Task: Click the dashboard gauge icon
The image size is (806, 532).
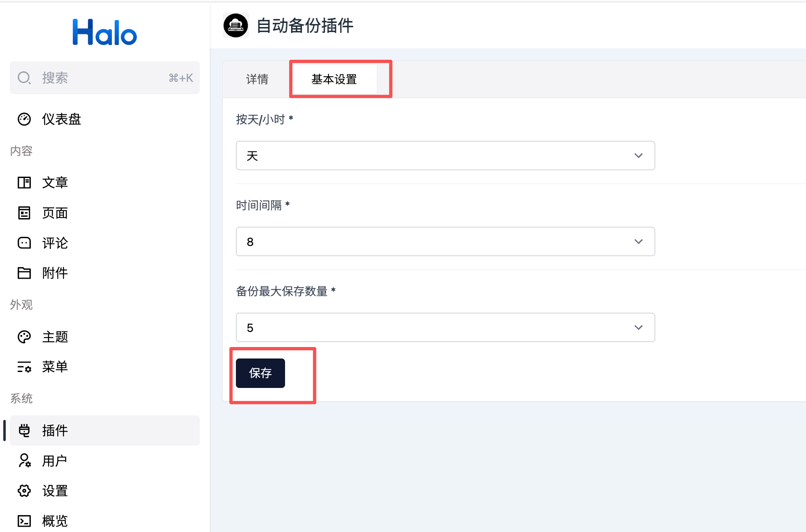Action: pos(24,119)
